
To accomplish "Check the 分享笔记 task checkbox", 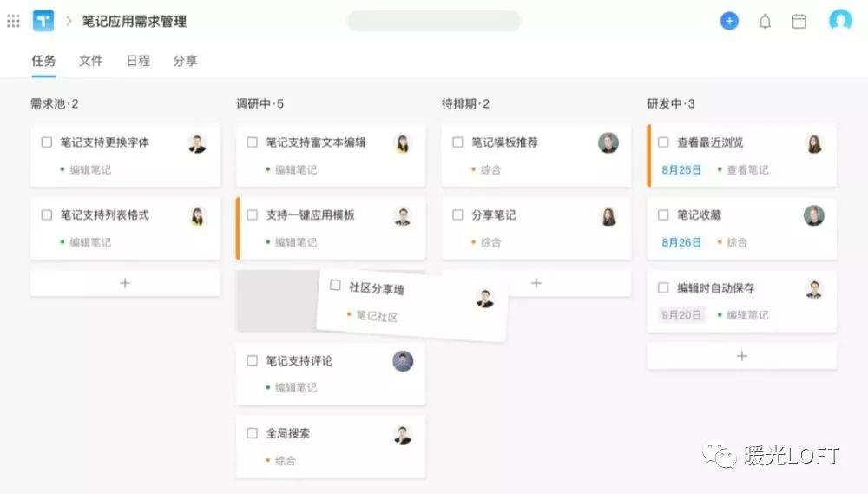I will coord(457,215).
